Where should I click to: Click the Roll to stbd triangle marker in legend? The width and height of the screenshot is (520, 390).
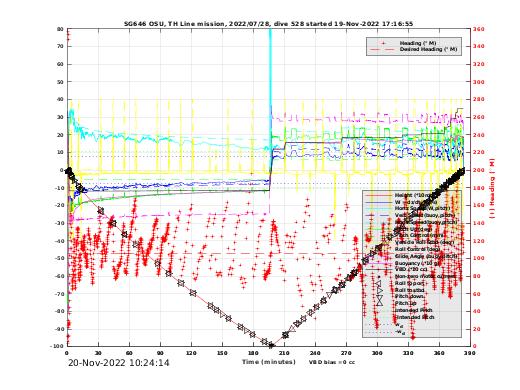pos(379,290)
